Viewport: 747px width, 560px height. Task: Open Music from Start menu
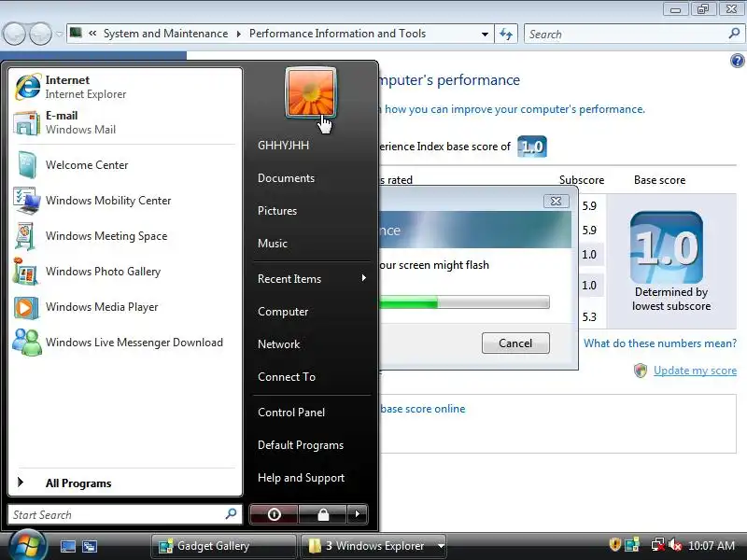coord(273,244)
